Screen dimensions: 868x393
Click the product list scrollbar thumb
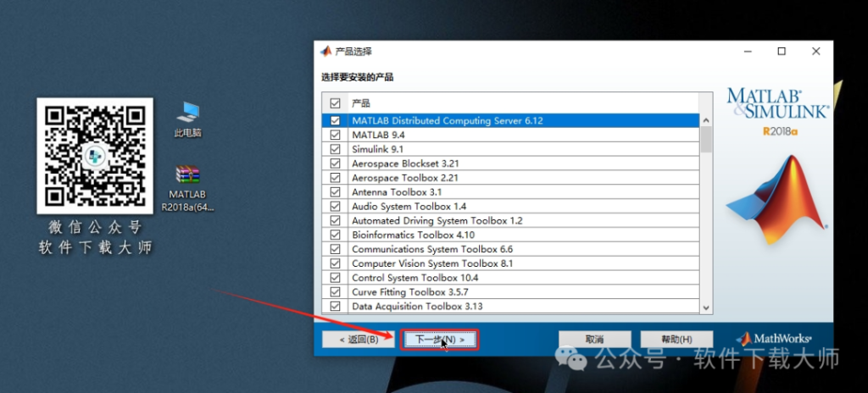[706, 139]
